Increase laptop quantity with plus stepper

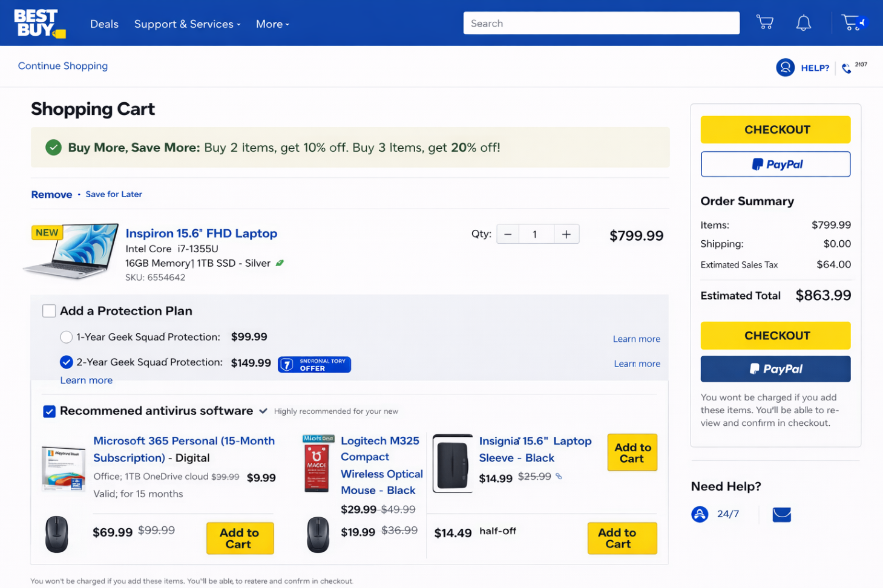coord(566,234)
